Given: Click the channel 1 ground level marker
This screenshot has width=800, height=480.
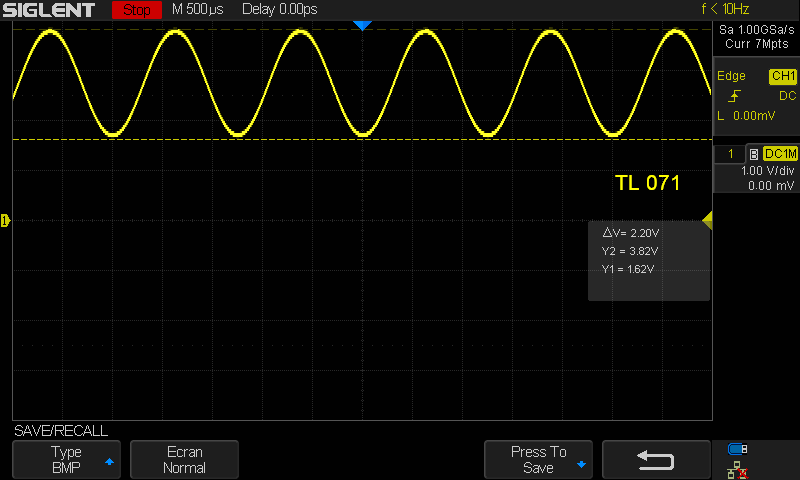Looking at the screenshot, I should (5, 220).
